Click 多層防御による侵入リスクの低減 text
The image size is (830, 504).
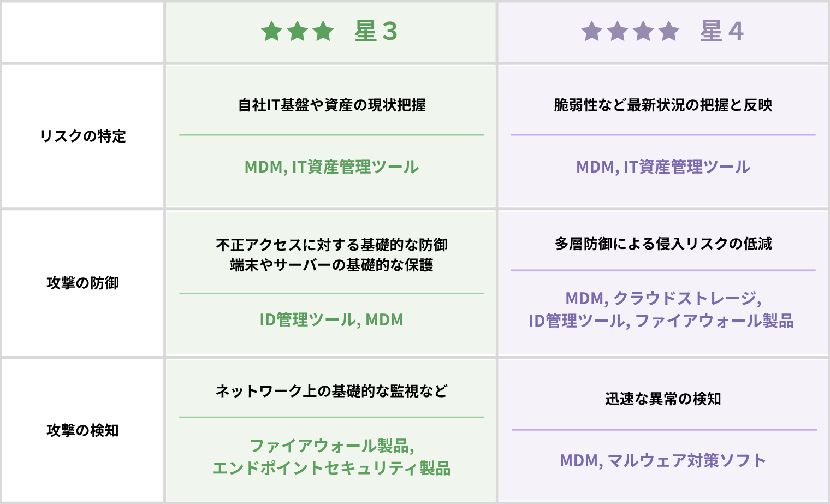(663, 244)
